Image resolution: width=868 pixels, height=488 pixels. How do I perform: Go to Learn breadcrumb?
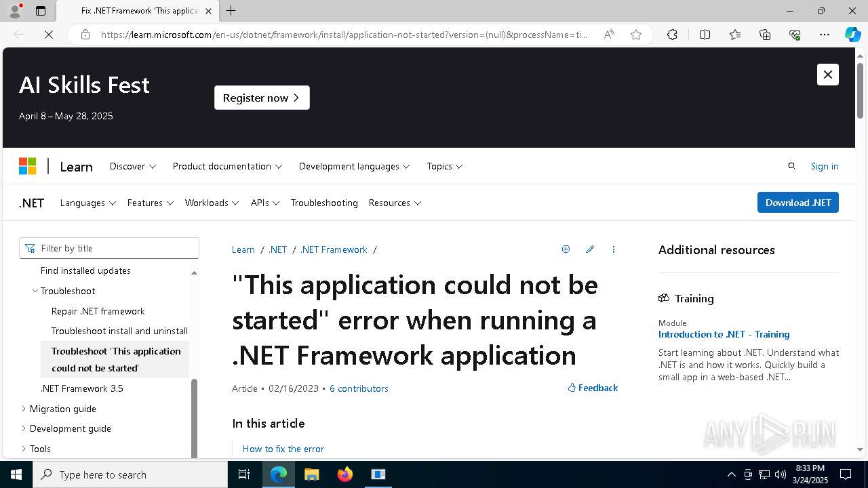coord(243,249)
